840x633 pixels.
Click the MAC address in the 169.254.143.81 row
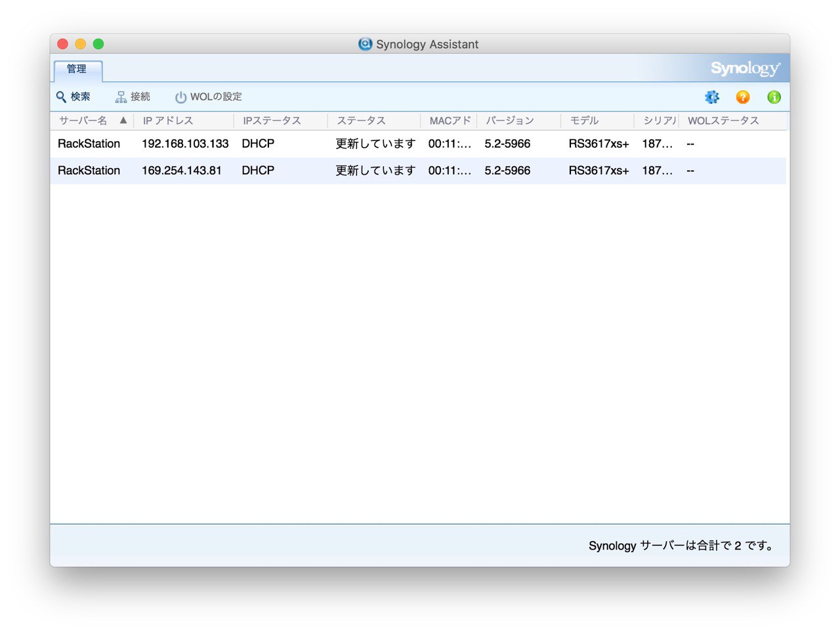point(450,171)
